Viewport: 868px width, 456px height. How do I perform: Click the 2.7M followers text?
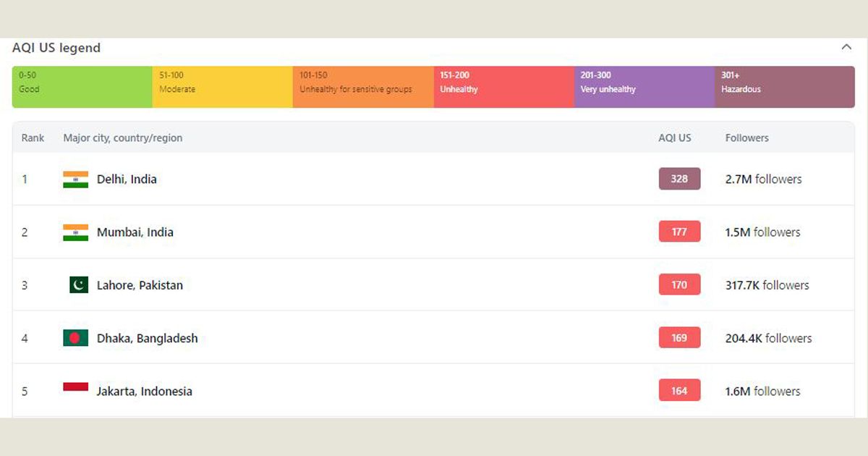[x=763, y=180]
